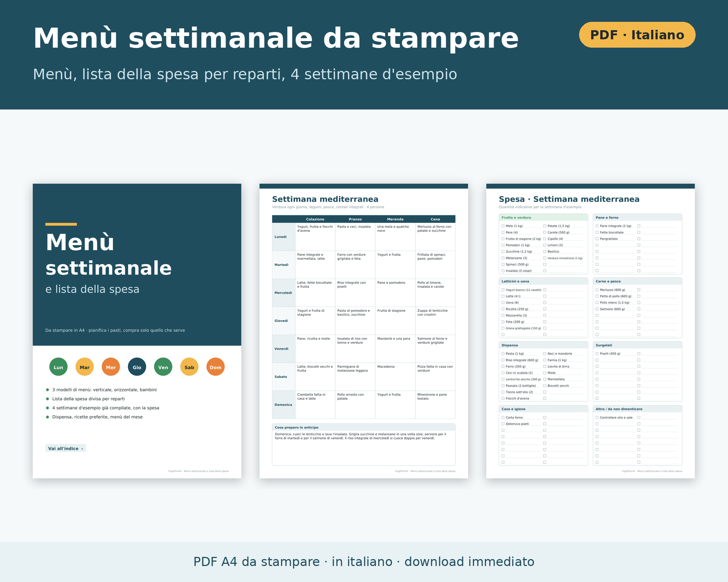
Task: Check Controllare olio e sale box
Action: tap(597, 418)
